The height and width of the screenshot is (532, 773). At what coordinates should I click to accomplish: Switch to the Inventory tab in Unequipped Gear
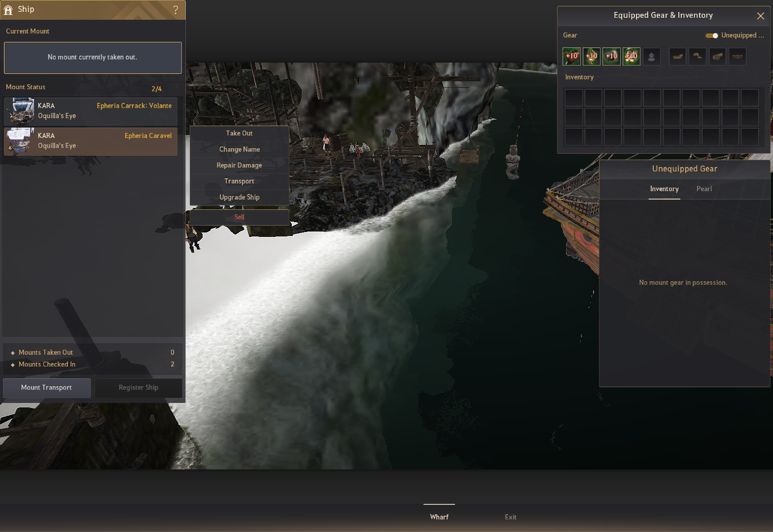tap(664, 189)
